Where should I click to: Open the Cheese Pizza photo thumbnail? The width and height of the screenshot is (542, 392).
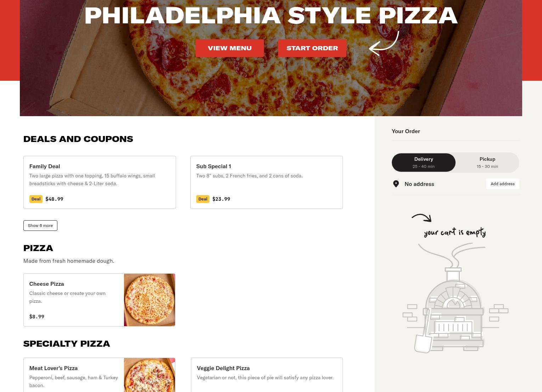click(149, 300)
